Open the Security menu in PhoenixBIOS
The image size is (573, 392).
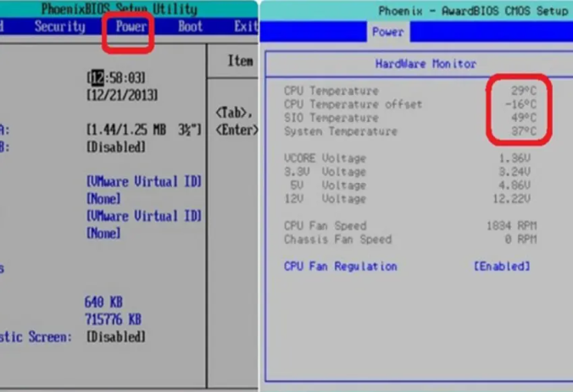click(59, 26)
